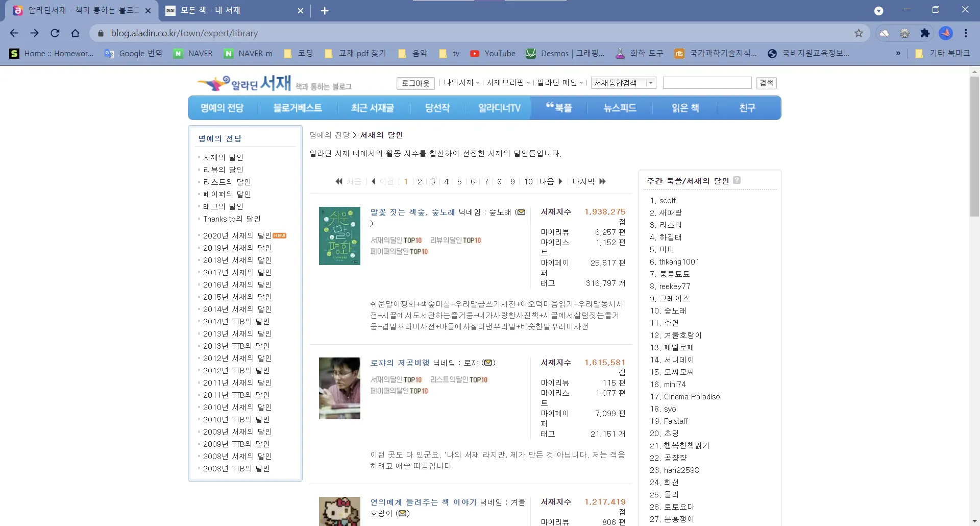Screen dimensions: 980x526
Task: Open the 알라디너TV tab
Action: point(499,108)
